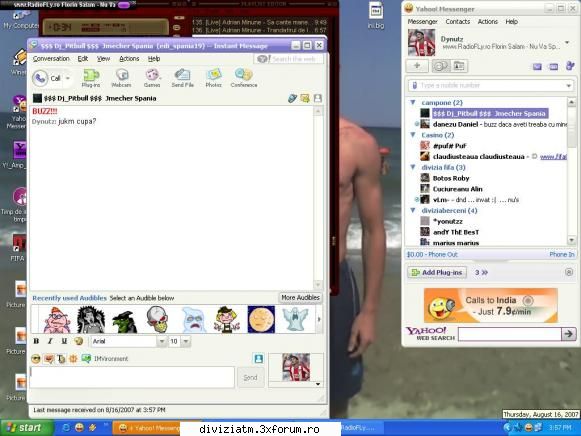Viewport: 581px width, 436px height.
Task: Collapse the Casino group
Action: point(413,135)
